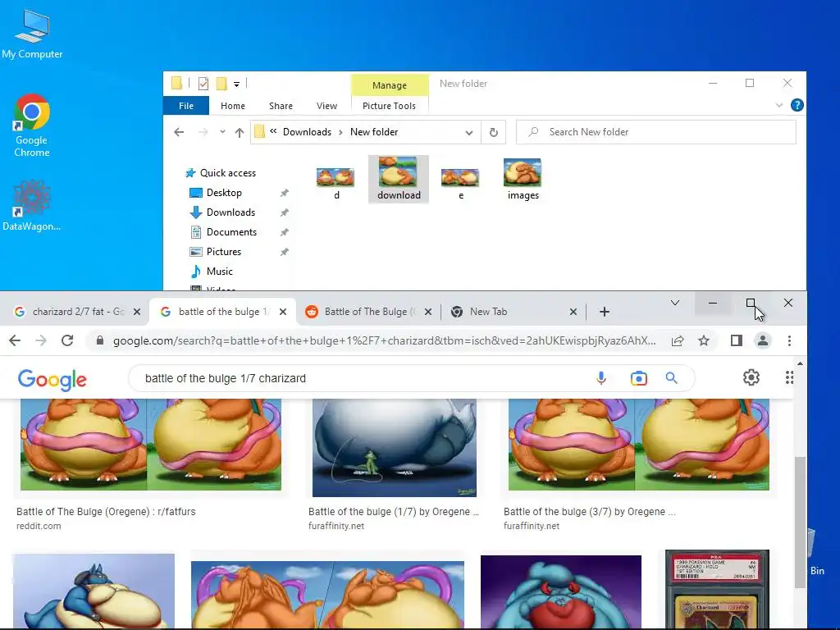The image size is (840, 630).
Task: Go back in File Explorer
Action: pyautogui.click(x=179, y=132)
